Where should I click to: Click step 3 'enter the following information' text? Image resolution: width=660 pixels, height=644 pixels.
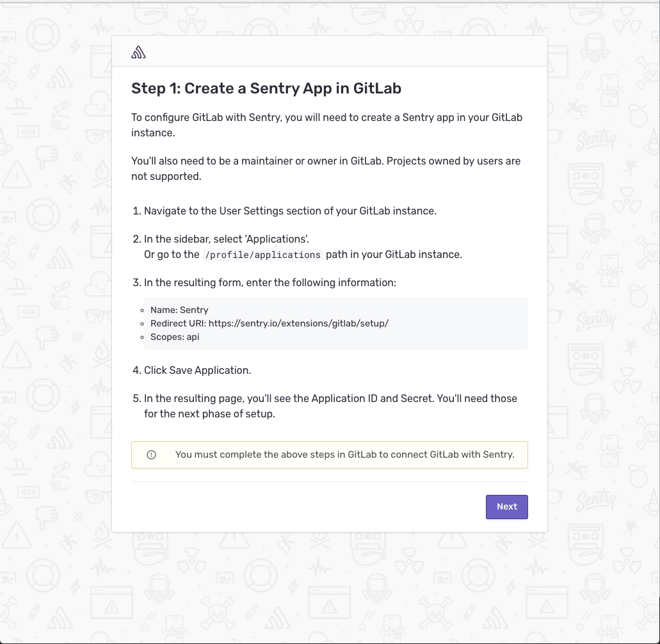tap(270, 282)
